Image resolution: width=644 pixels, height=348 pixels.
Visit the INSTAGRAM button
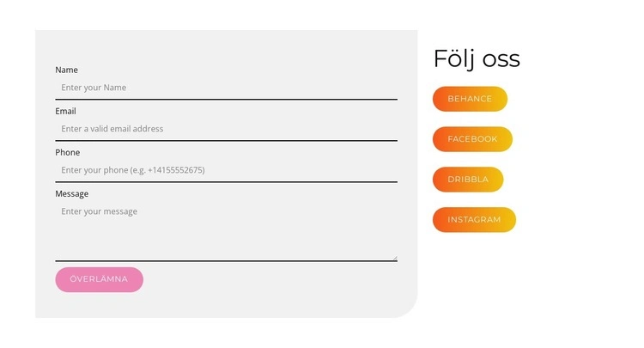pyautogui.click(x=474, y=220)
